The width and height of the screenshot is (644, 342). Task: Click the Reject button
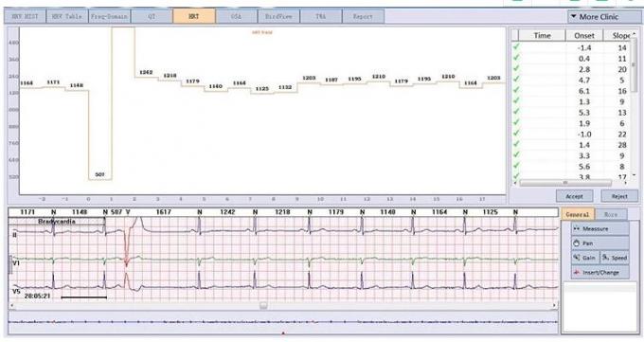point(619,196)
